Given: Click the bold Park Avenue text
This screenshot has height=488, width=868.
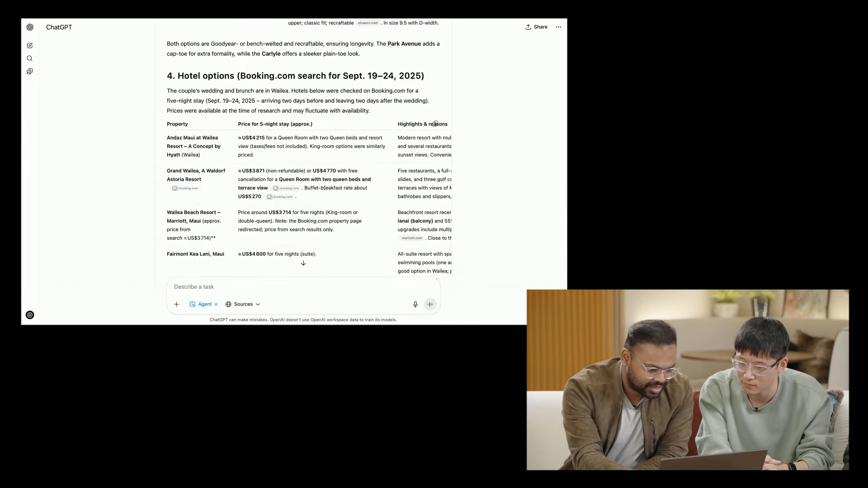Looking at the screenshot, I should pyautogui.click(x=404, y=44).
